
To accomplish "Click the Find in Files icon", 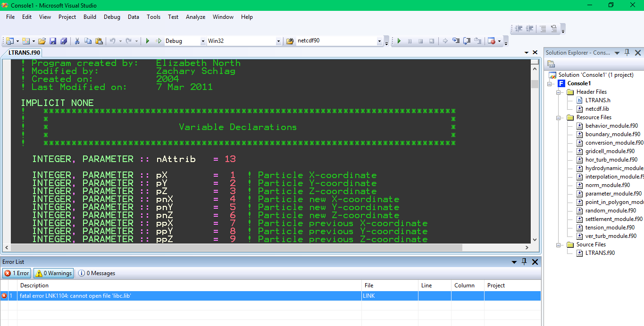I will 290,41.
